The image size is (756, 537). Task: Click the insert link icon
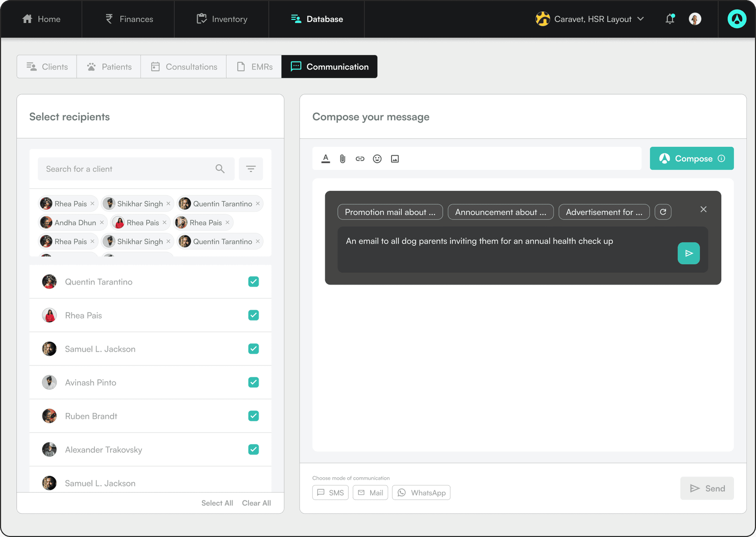pyautogui.click(x=360, y=159)
